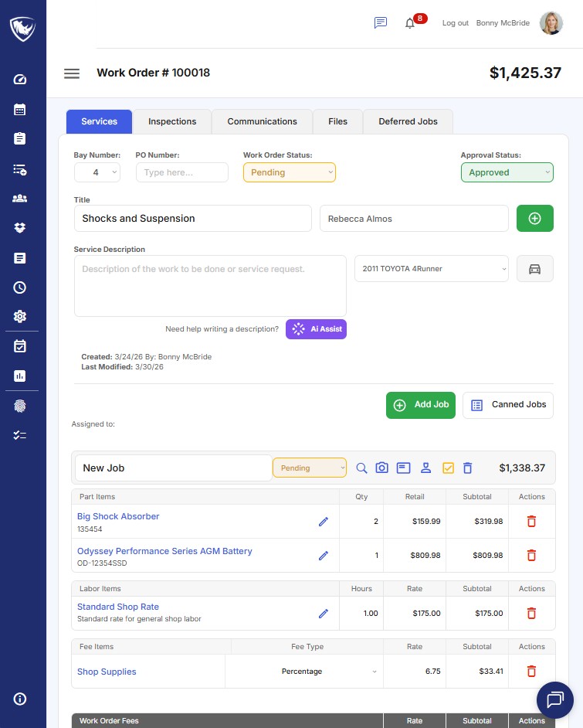
Task: Open the inventory boxes sidebar icon
Action: (x=19, y=227)
